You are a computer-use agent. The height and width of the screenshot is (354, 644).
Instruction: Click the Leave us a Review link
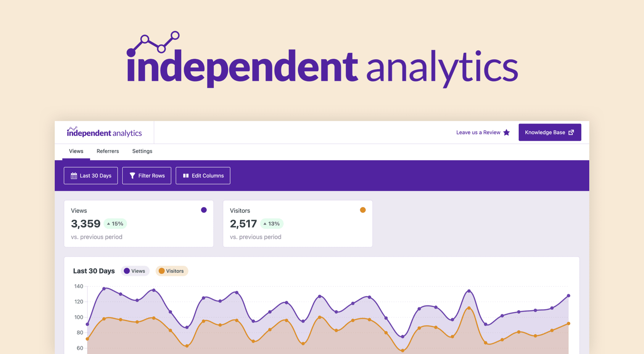(478, 132)
